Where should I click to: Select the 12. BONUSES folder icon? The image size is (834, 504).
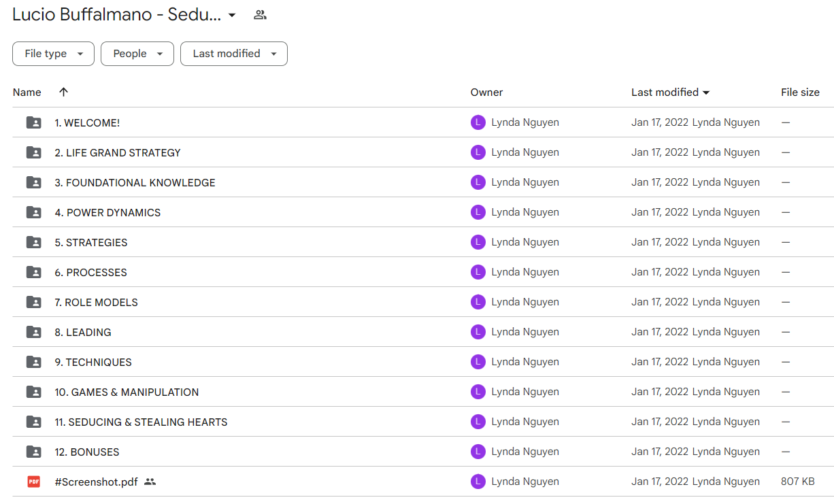click(33, 452)
